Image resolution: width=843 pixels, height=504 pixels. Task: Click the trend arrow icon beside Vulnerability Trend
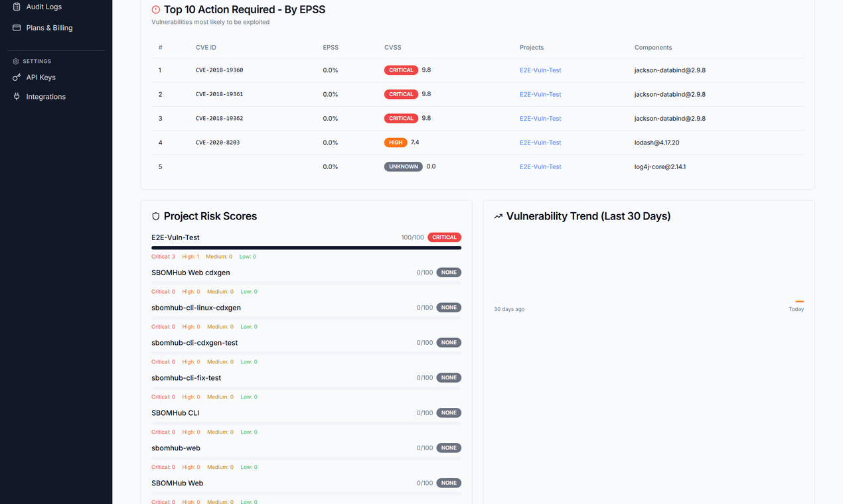pyautogui.click(x=498, y=216)
